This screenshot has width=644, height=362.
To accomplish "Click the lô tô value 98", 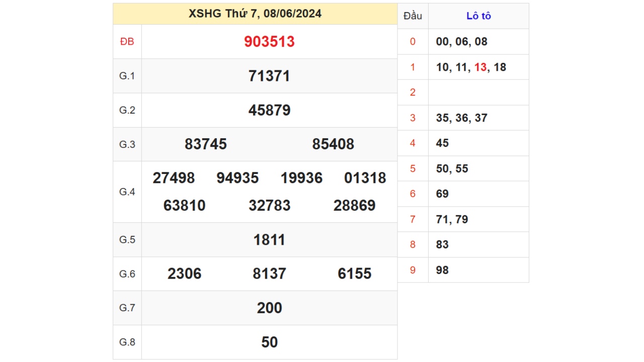I will point(442,270).
